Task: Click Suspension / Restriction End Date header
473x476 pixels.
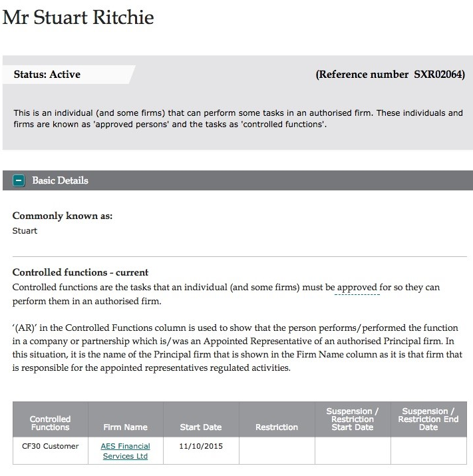Action: coord(428,419)
